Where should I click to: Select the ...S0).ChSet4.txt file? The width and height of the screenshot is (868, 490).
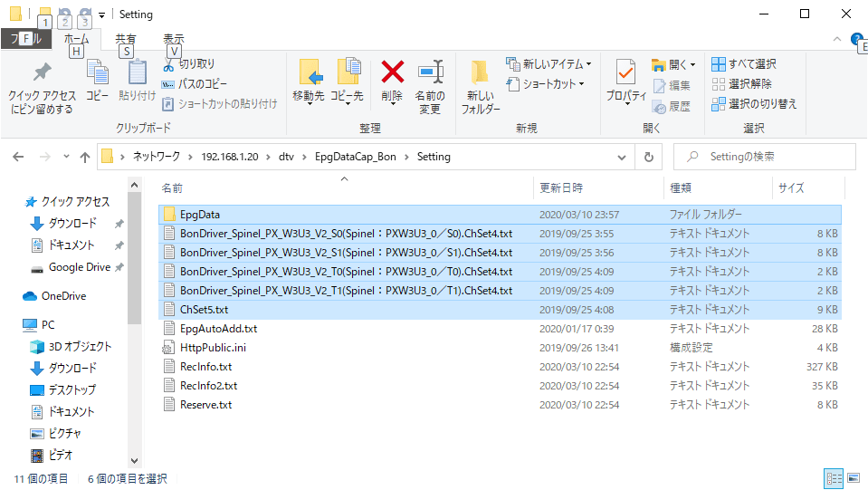[500, 234]
